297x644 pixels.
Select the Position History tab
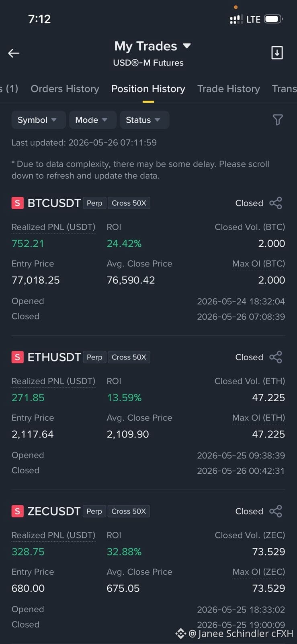coord(148,89)
